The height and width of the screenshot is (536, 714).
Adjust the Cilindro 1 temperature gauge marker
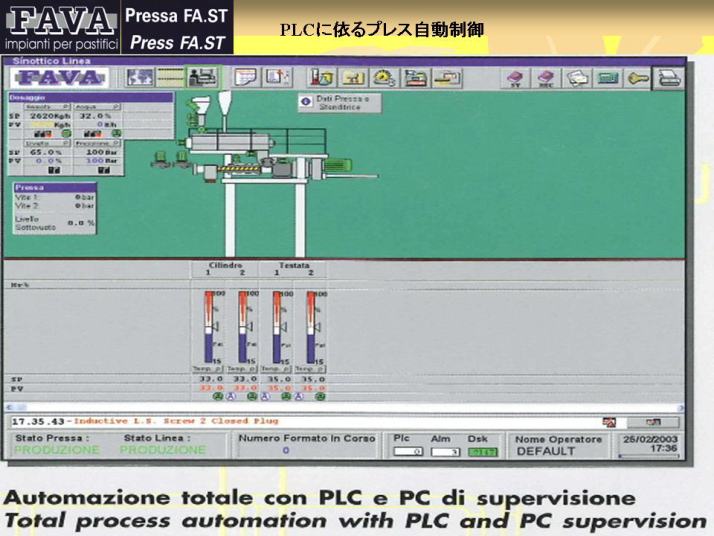click(x=213, y=327)
